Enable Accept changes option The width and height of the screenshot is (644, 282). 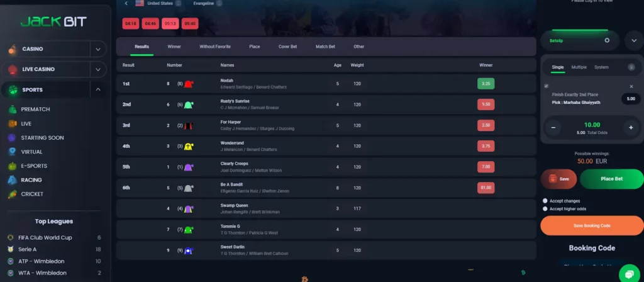coord(545,201)
